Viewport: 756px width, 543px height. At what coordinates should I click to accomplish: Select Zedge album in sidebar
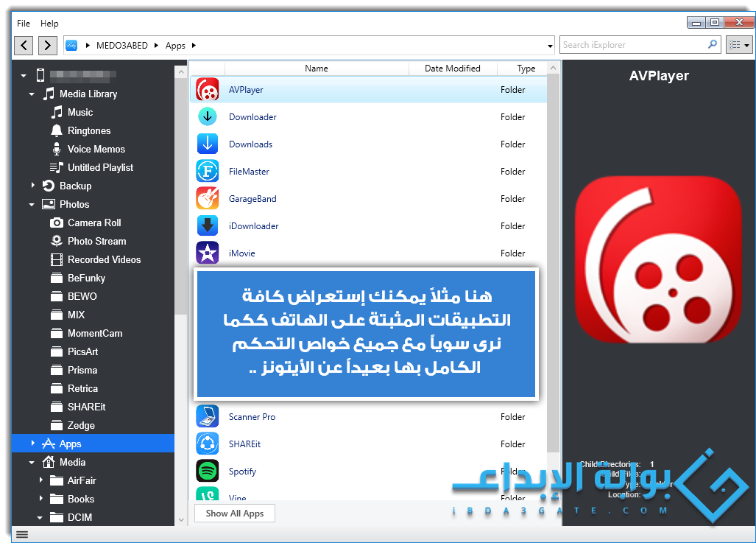tap(81, 425)
